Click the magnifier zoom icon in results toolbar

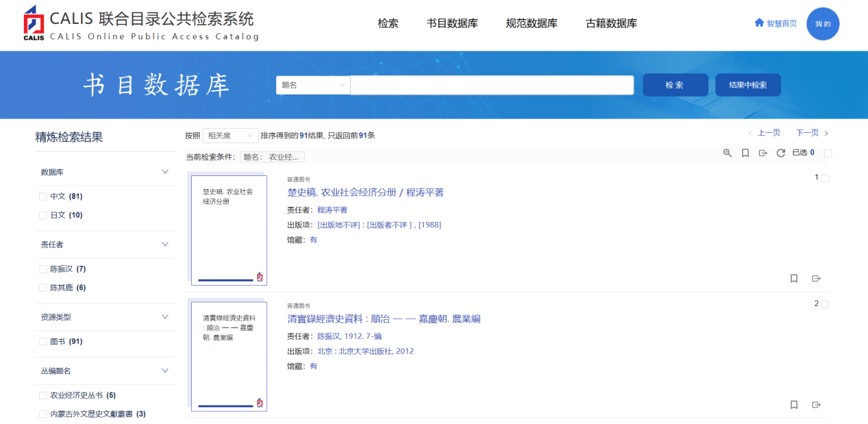click(728, 153)
